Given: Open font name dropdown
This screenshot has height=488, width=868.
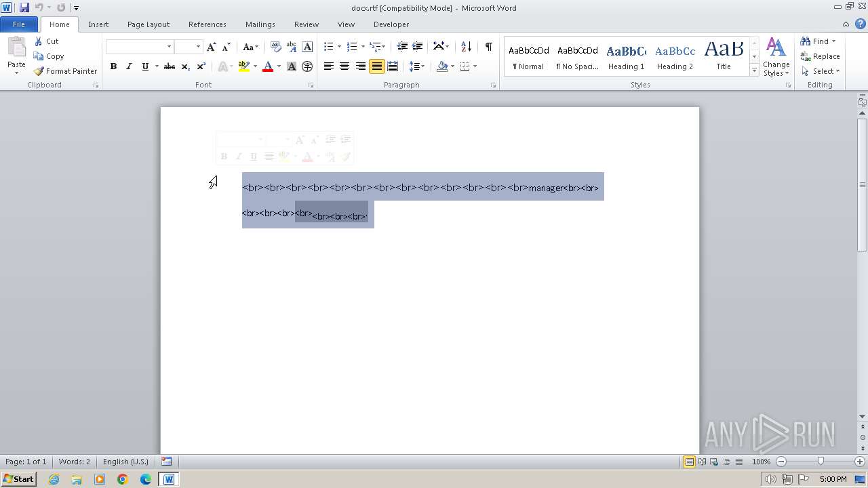Looking at the screenshot, I should [169, 47].
